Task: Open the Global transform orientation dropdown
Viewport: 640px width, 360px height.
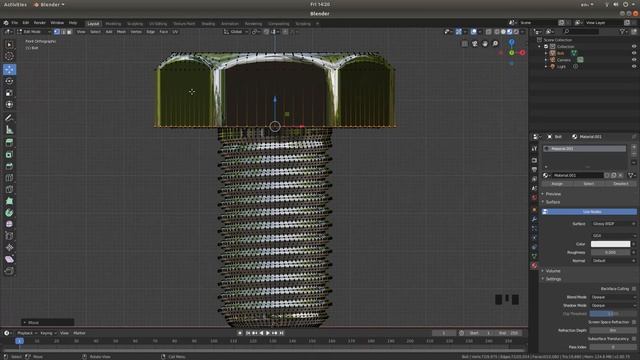Action: tap(236, 31)
